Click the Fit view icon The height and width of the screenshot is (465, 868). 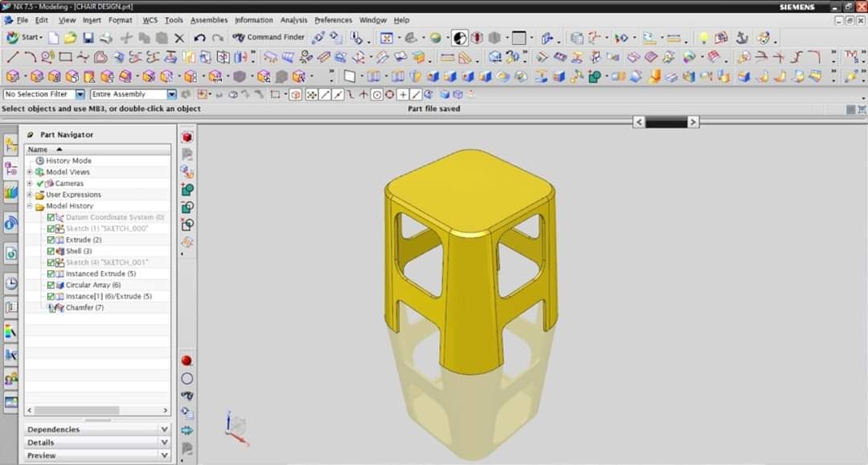click(387, 38)
